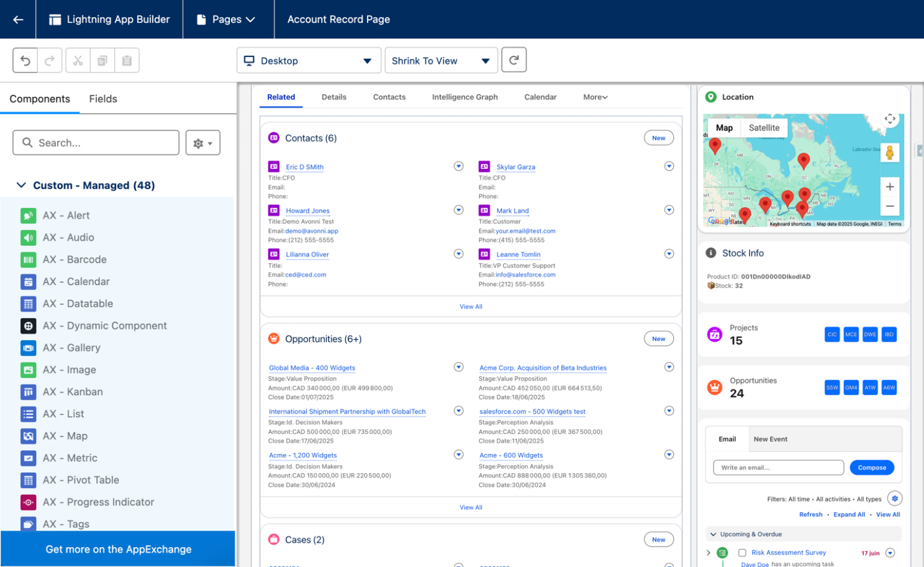Click the component Search field
The width and height of the screenshot is (924, 567).
pyautogui.click(x=96, y=143)
